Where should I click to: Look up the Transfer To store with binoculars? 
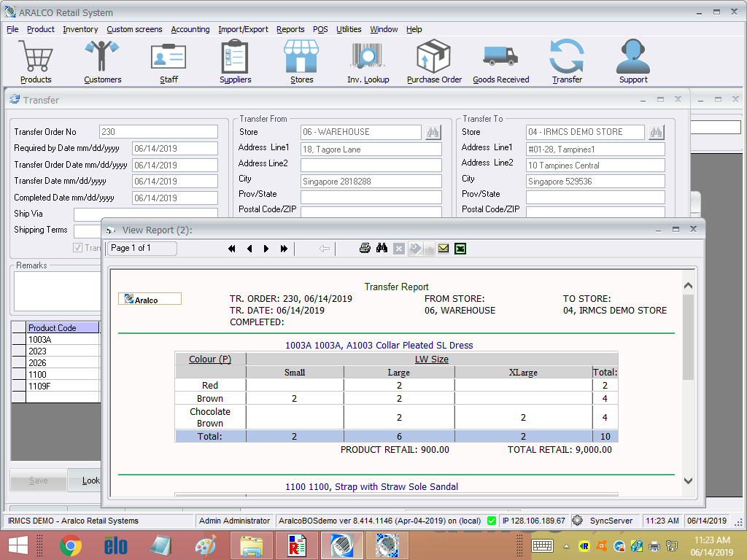tap(657, 132)
